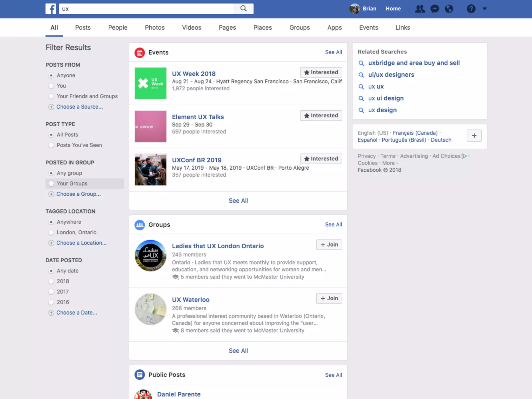Screen dimensions: 532x399
Task: Join the UX Waterloo group
Action: click(329, 298)
